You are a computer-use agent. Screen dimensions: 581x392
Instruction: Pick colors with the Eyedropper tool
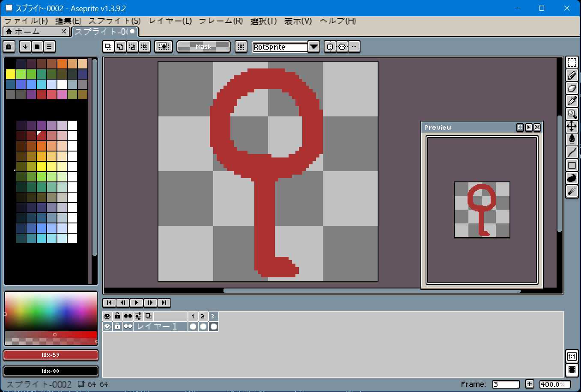coord(572,101)
